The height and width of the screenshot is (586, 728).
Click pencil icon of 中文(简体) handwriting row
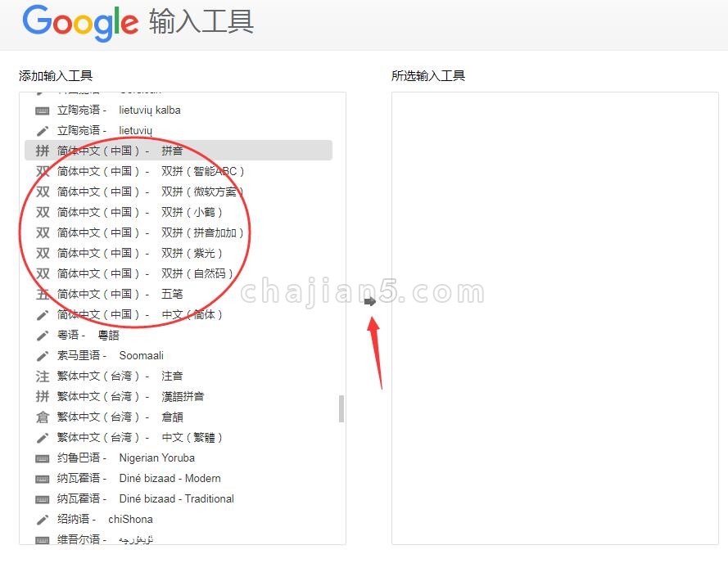(x=43, y=314)
